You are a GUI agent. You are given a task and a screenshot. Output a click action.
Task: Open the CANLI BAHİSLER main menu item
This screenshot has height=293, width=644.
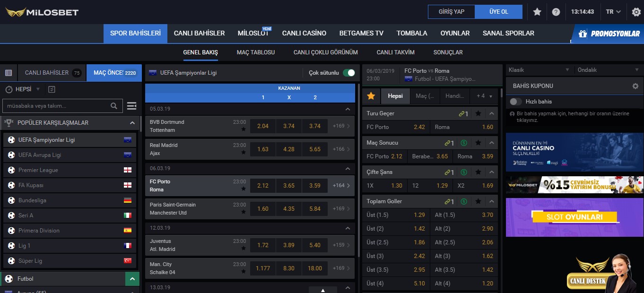tap(200, 33)
